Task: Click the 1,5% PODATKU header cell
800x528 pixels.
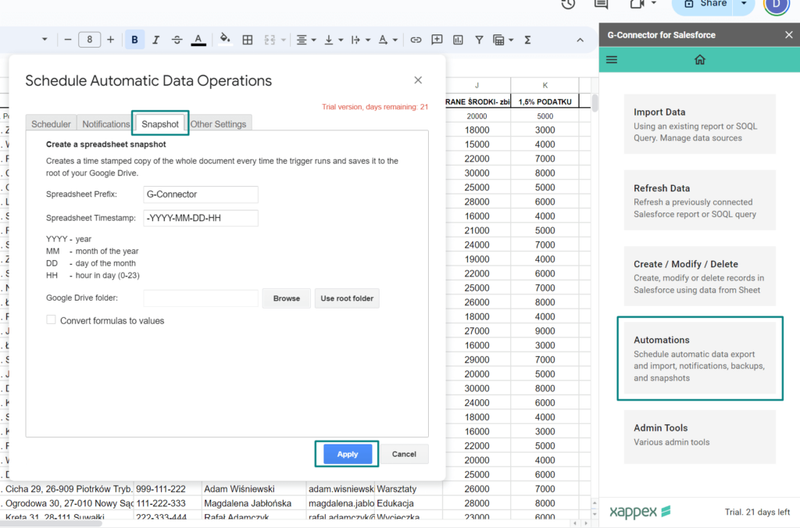Action: 545,102
